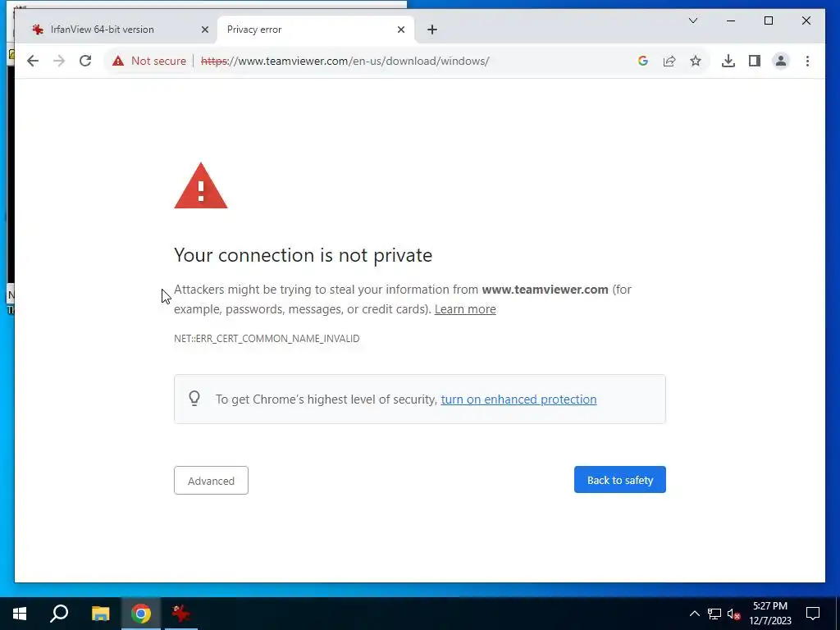This screenshot has width=840, height=630.
Task: Click the Not secure warning indicator
Action: (149, 61)
